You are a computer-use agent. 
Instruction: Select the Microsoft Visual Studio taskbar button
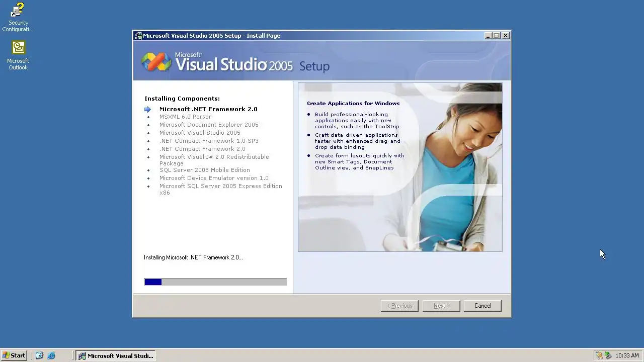coord(115,355)
